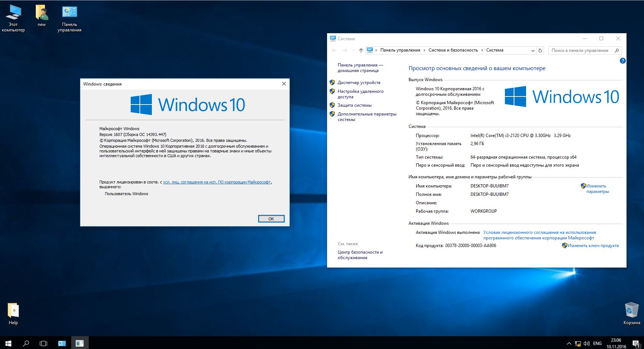
Task: Click Изменить параметры link
Action: coord(597,189)
